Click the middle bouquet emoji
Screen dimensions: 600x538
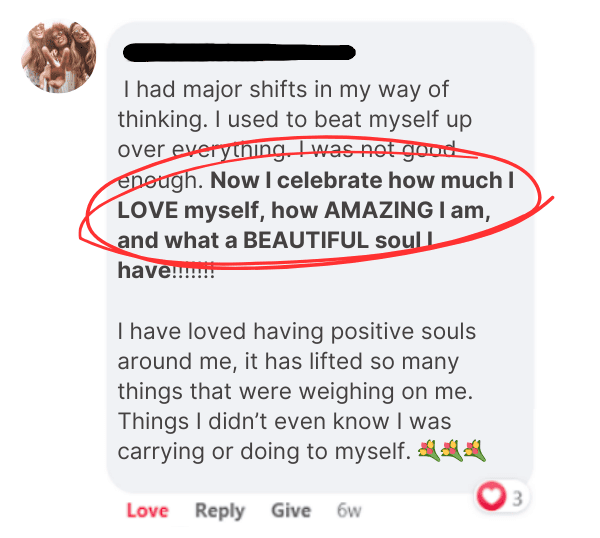pyautogui.click(x=453, y=451)
